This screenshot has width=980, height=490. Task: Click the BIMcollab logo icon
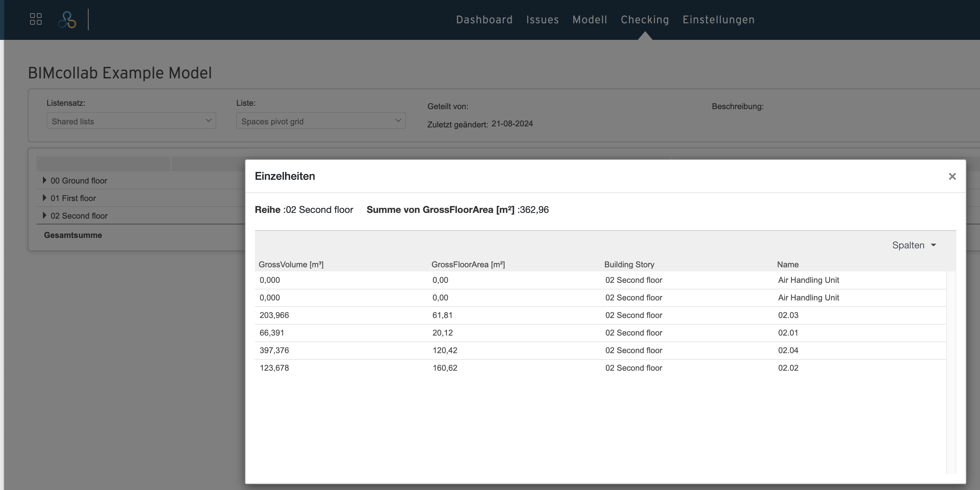[67, 20]
